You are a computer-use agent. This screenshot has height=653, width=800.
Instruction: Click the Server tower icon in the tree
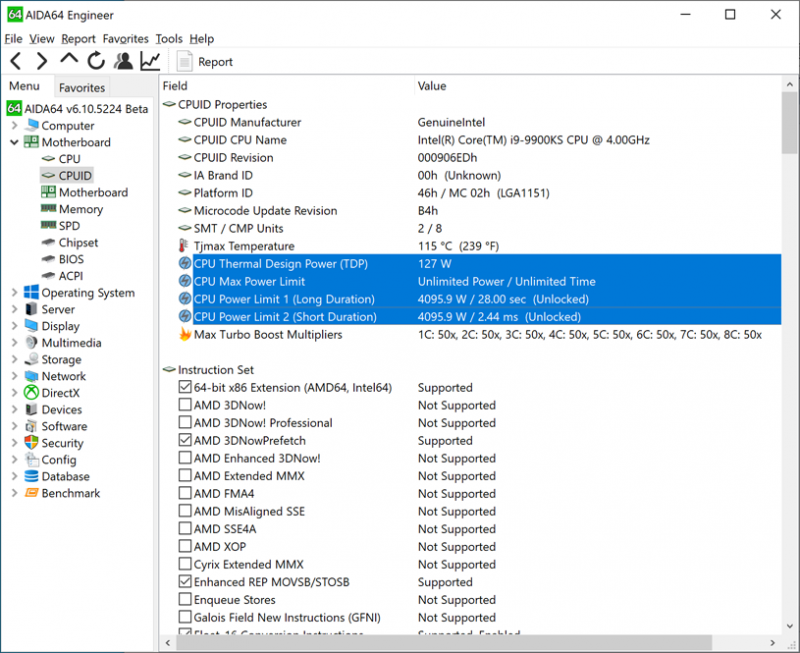click(32, 309)
